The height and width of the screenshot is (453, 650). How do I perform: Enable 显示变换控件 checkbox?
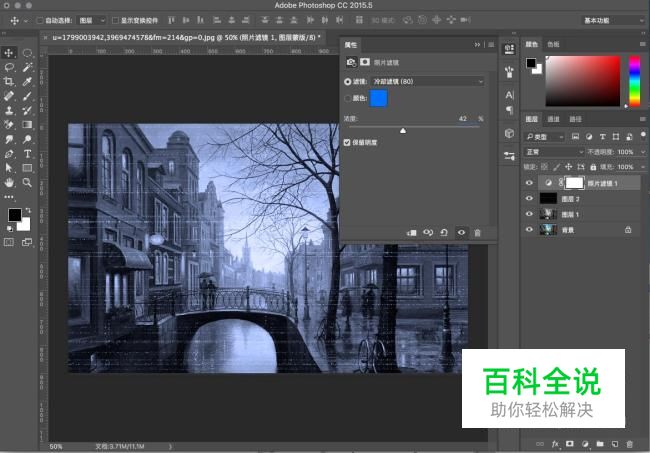116,20
